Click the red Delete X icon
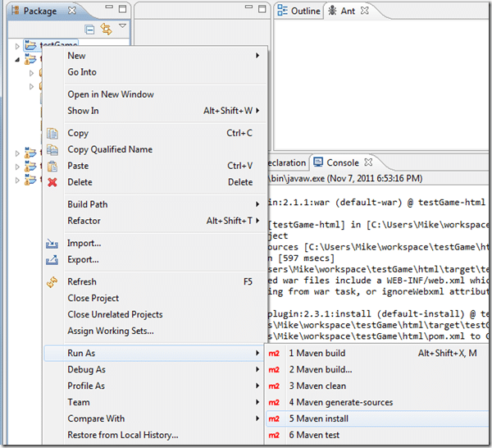 tap(52, 182)
